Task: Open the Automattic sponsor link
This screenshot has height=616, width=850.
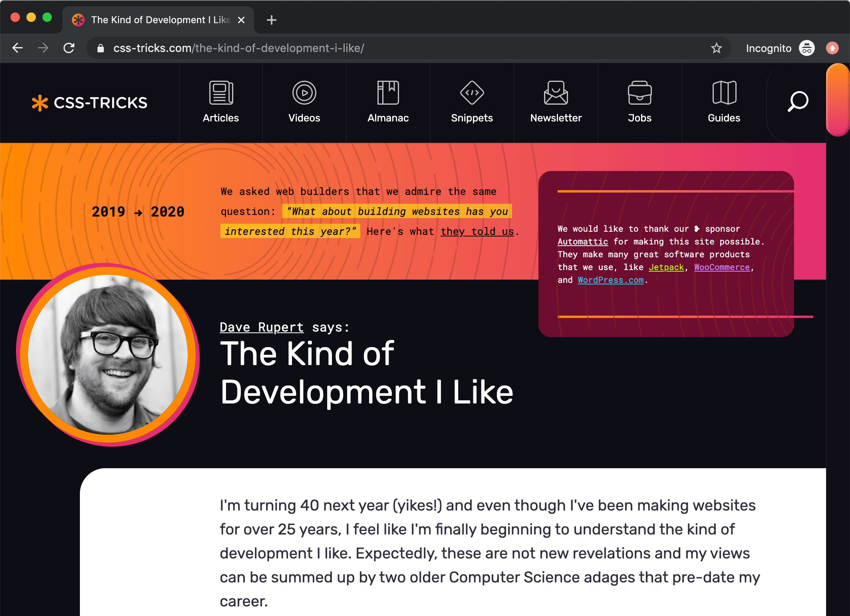Action: point(582,242)
